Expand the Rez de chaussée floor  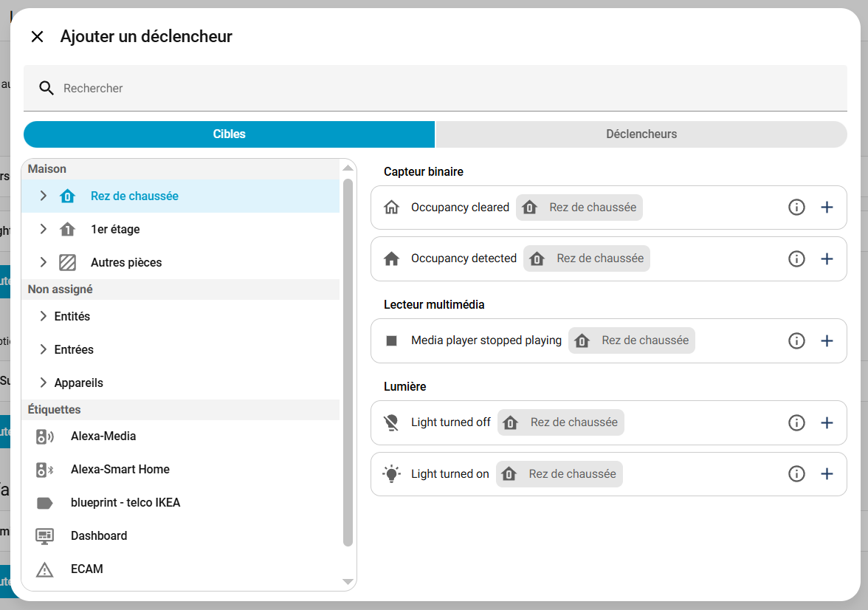[x=44, y=196]
